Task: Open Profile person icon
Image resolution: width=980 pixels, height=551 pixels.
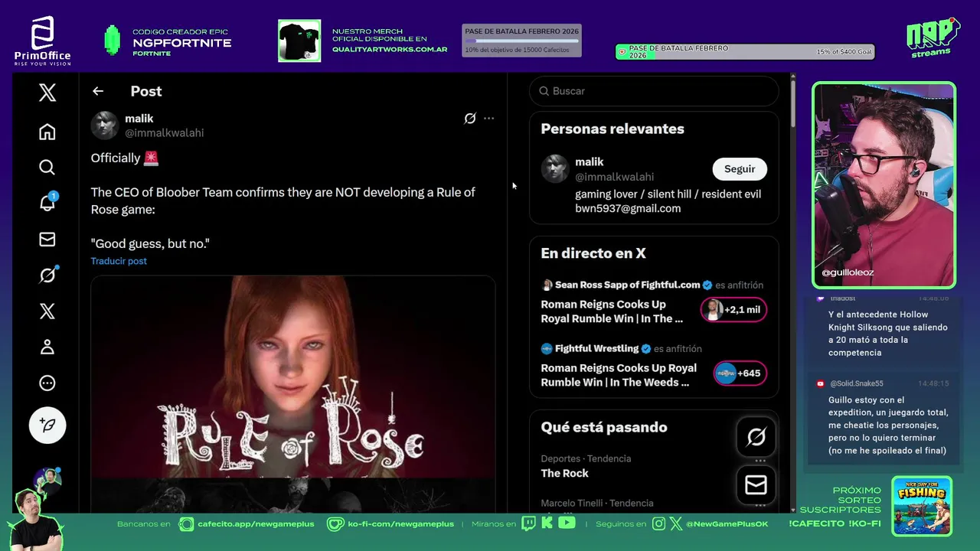Action: [x=47, y=347]
